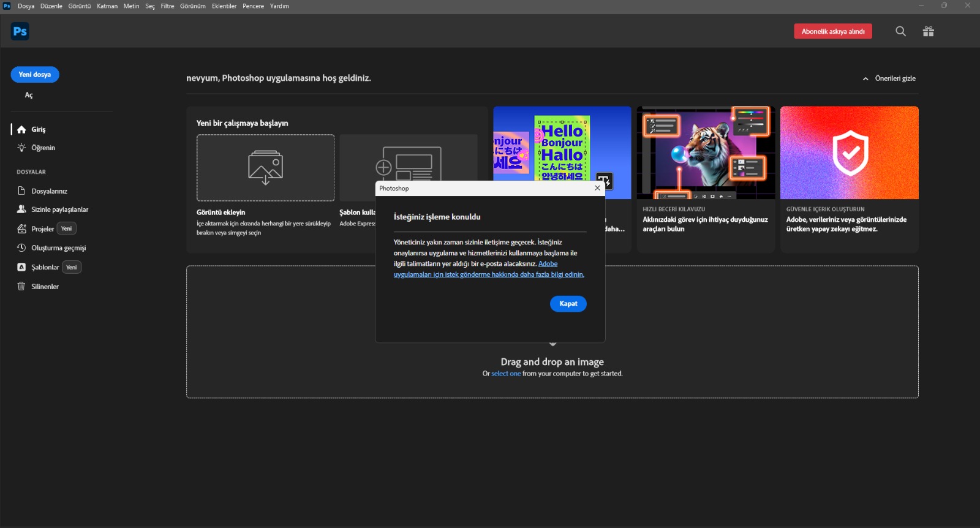Click the 'Görüntü ekleyin' caption text
Screen dimensions: 980x528
[221, 213]
